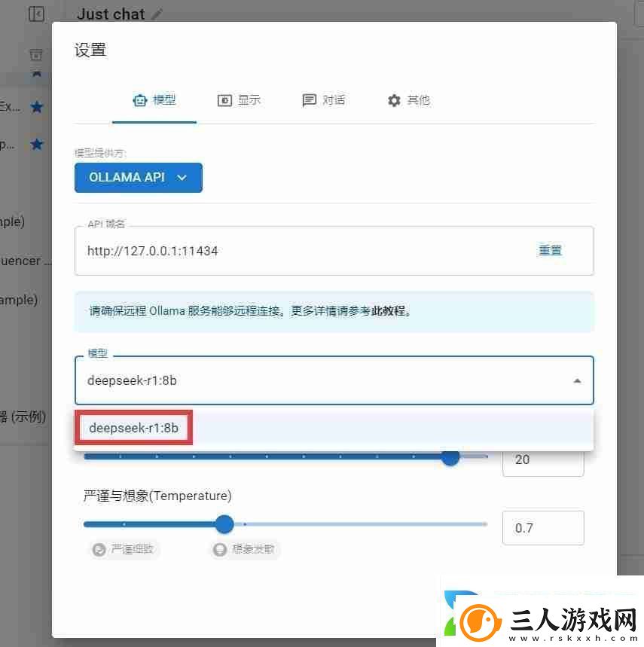
Task: Edit the message count value 20
Action: tap(543, 459)
